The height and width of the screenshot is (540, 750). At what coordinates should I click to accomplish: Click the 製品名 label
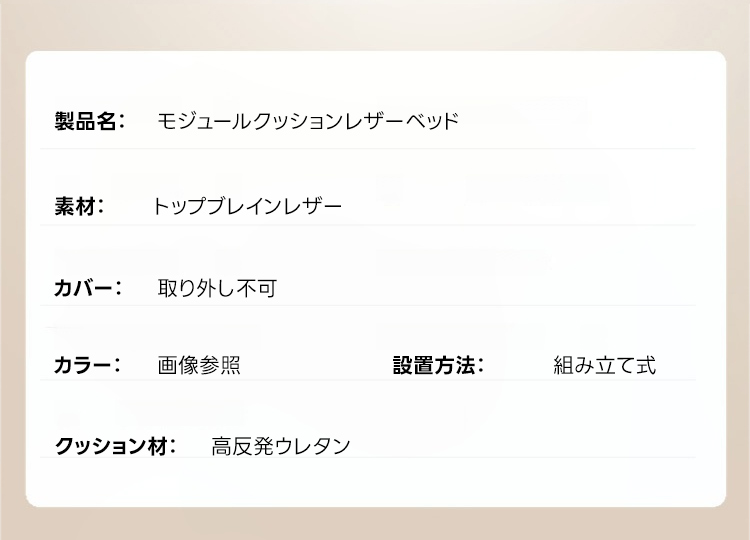tap(88, 122)
